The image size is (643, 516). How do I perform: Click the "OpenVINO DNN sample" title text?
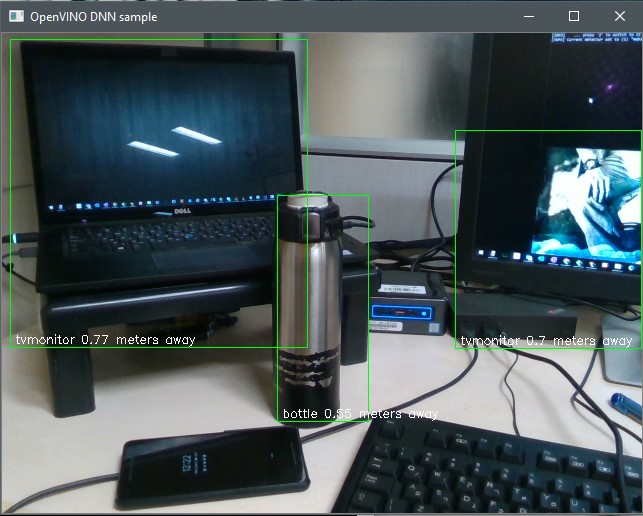tap(95, 17)
